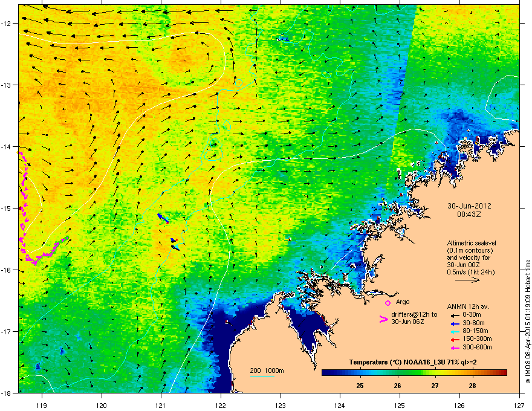
Task: Click the 300-600m depth range label
Action: pyautogui.click(x=477, y=348)
